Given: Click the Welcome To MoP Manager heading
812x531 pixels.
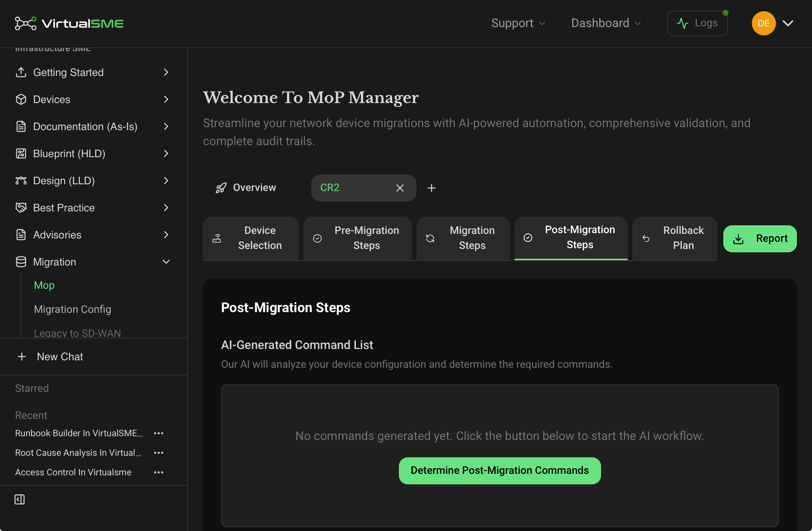Looking at the screenshot, I should pyautogui.click(x=311, y=98).
